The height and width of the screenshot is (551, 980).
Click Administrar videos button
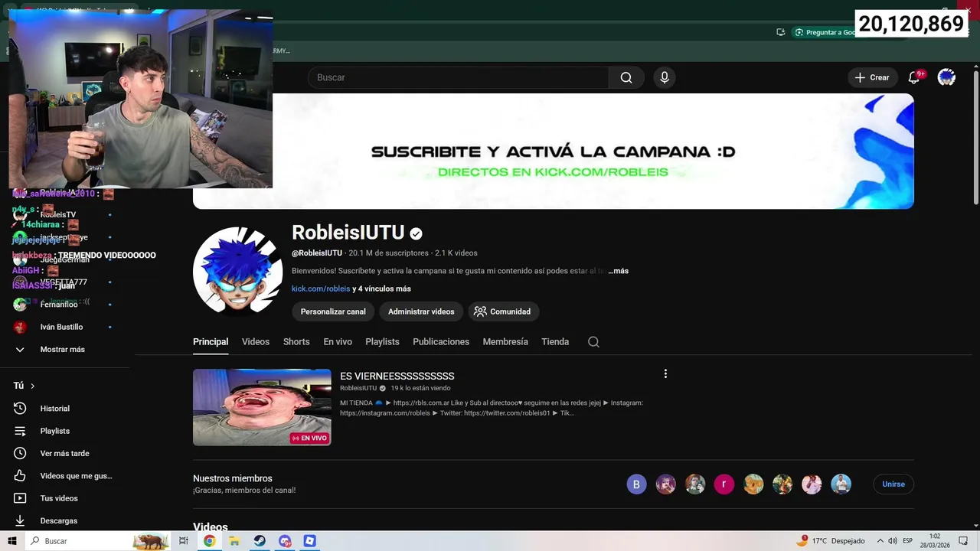click(421, 311)
